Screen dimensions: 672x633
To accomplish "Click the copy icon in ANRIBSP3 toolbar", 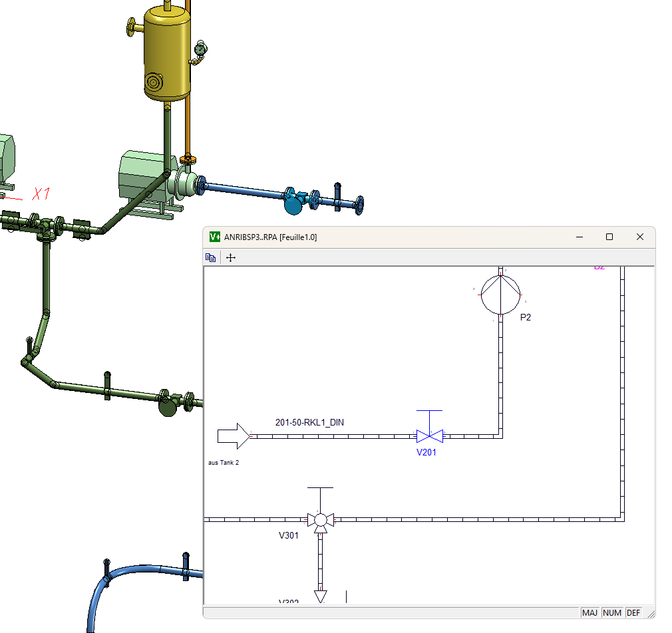I will (210, 257).
